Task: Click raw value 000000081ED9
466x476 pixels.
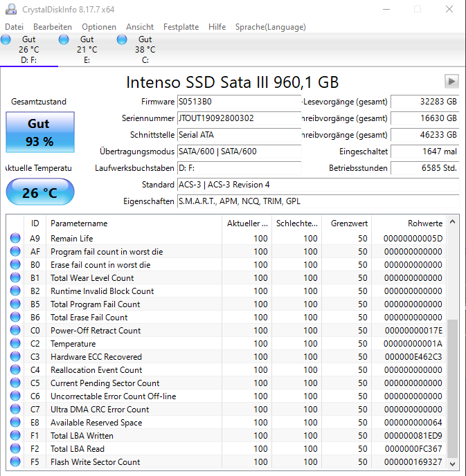Action: pyautogui.click(x=413, y=436)
